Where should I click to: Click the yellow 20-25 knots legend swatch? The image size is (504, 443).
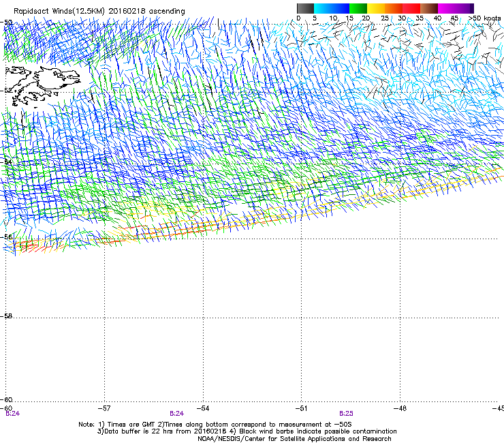pyautogui.click(x=376, y=8)
